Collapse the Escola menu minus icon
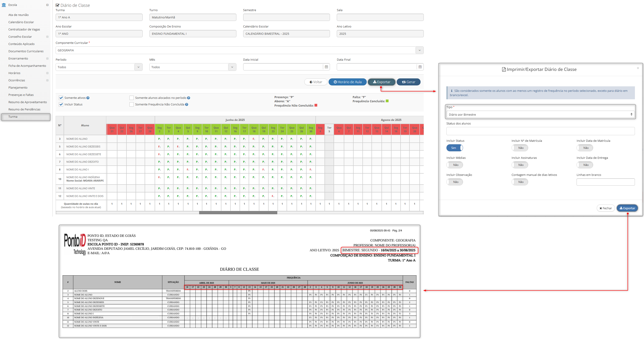 click(x=47, y=5)
